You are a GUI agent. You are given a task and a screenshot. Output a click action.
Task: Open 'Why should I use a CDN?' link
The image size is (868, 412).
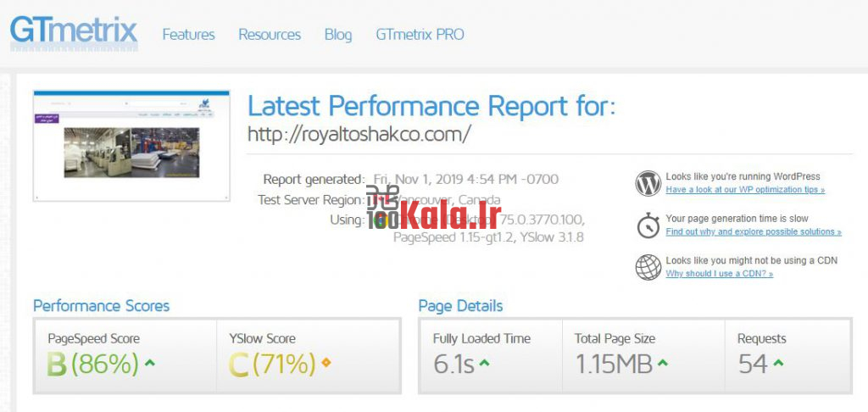[x=719, y=274]
